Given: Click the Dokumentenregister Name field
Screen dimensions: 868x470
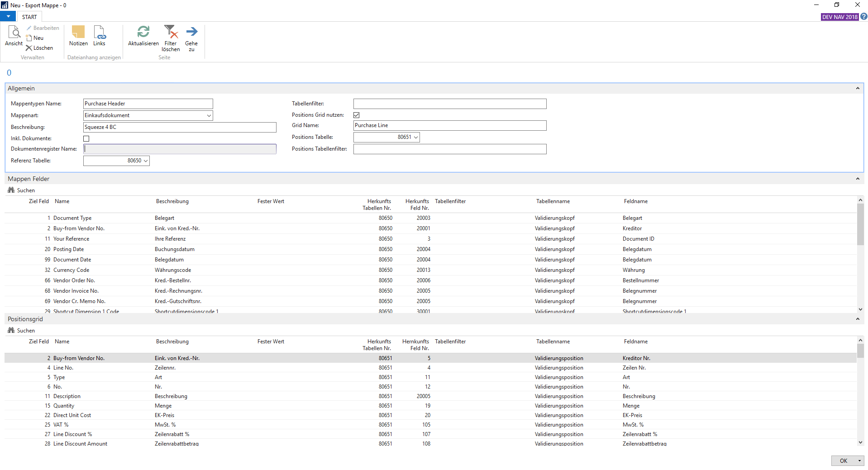Looking at the screenshot, I should (x=180, y=149).
